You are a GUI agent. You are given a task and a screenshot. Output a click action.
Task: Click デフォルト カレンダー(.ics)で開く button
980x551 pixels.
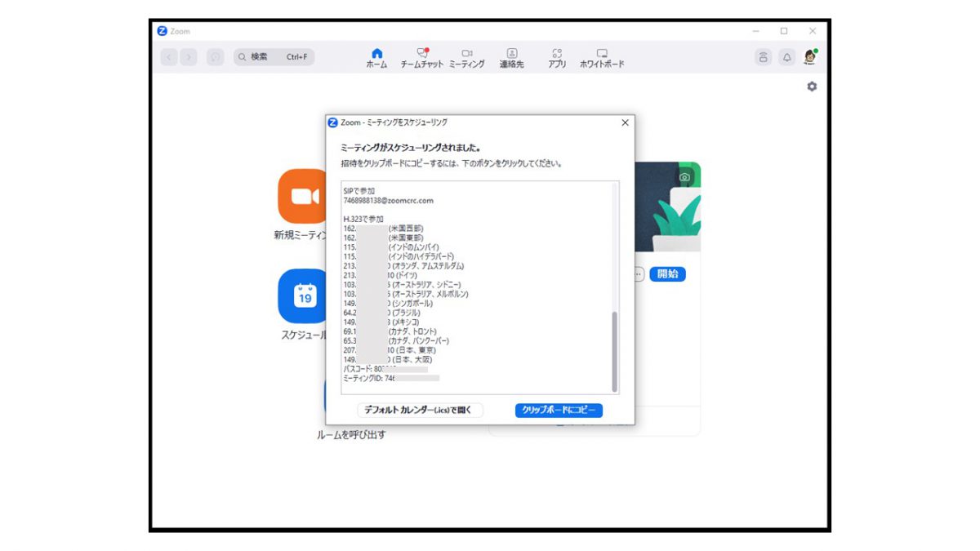(420, 410)
